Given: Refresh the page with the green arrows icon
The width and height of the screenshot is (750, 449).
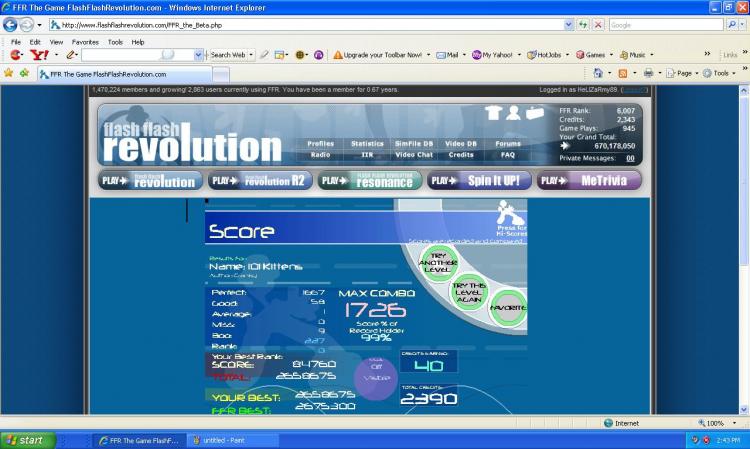Looking at the screenshot, I should (x=583, y=25).
